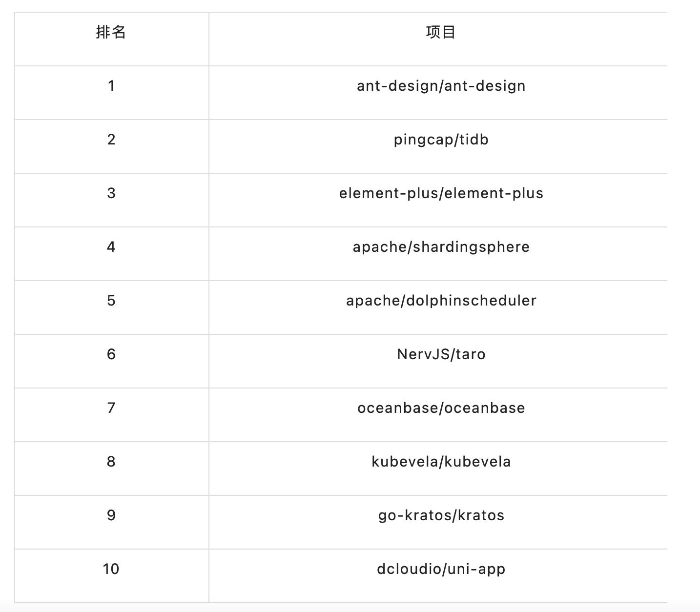Screen dimensions: 700x612
Task: Select ant-design/ant-design project text
Action: (x=441, y=86)
